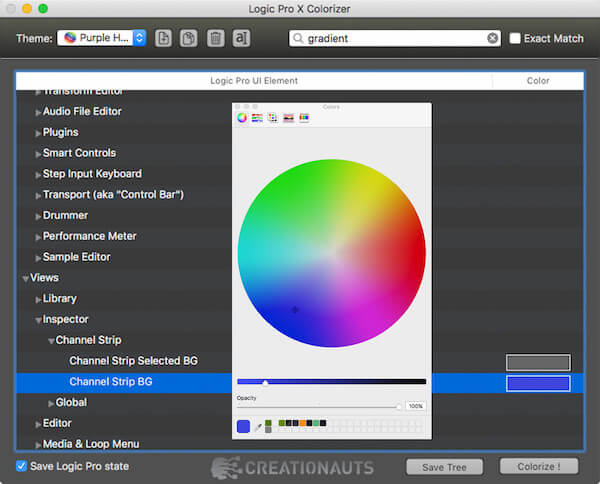Click the Logic Pro UI Element column header
The width and height of the screenshot is (600, 484).
click(x=254, y=81)
